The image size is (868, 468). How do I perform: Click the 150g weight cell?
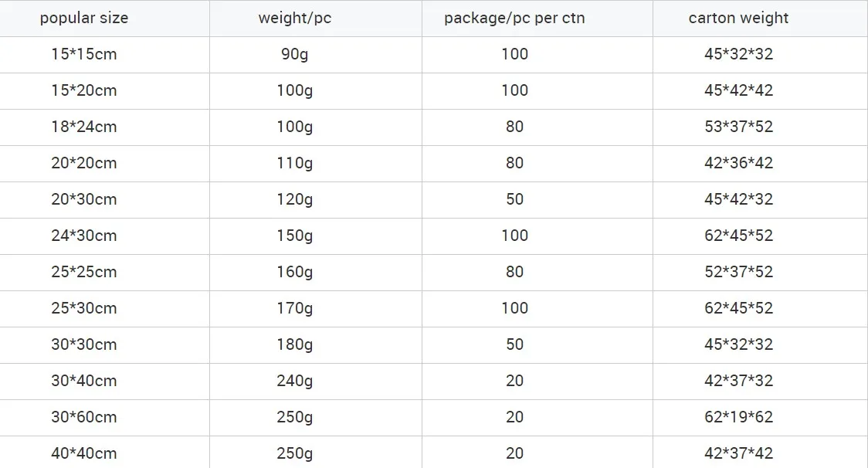click(x=294, y=236)
